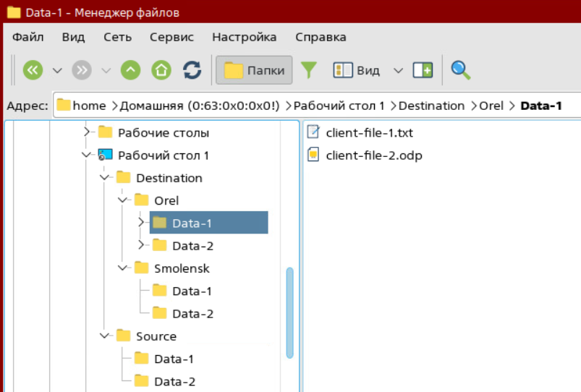
Task: Collapse the Orel tree node
Action: tap(123, 200)
